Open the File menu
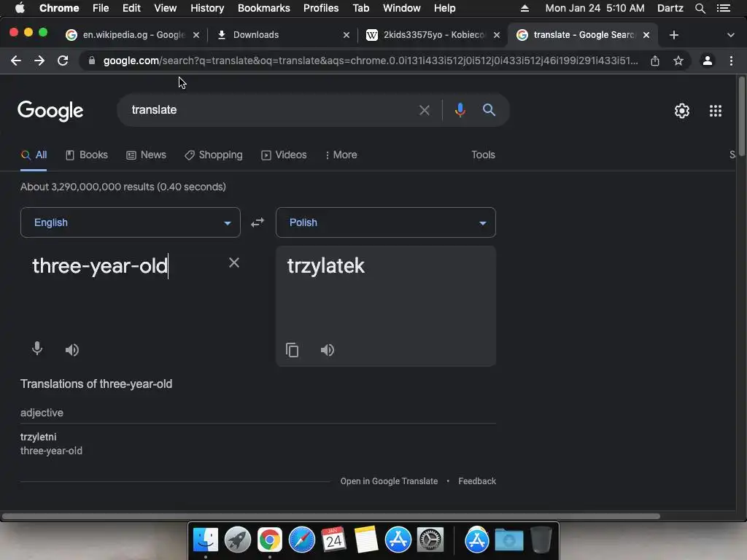Screen dimensions: 747x560 tap(101, 8)
